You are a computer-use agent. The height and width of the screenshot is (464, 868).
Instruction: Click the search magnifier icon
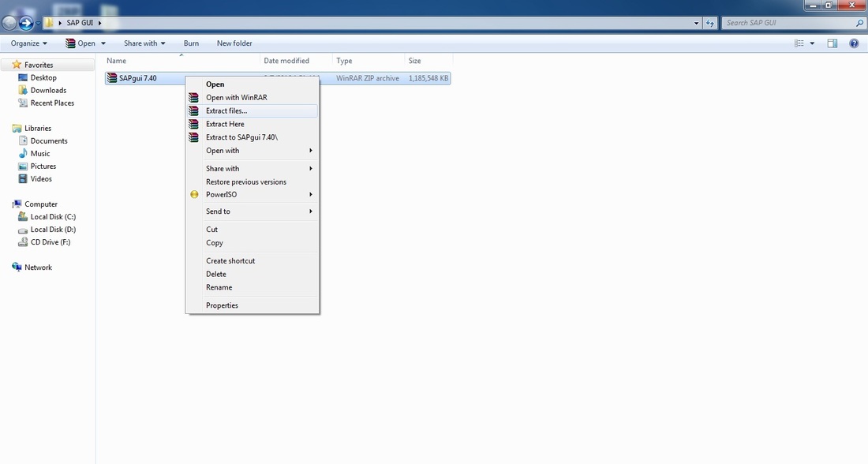(x=859, y=23)
